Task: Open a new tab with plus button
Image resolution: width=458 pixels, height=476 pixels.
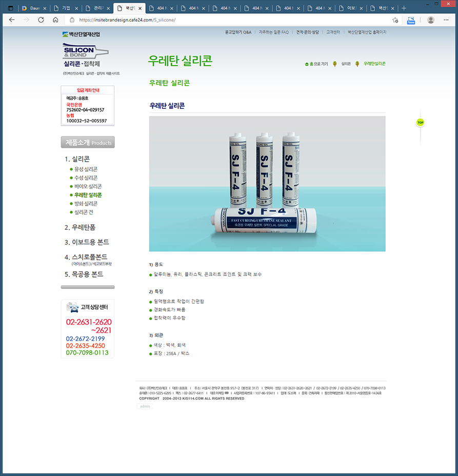Action: pyautogui.click(x=404, y=8)
